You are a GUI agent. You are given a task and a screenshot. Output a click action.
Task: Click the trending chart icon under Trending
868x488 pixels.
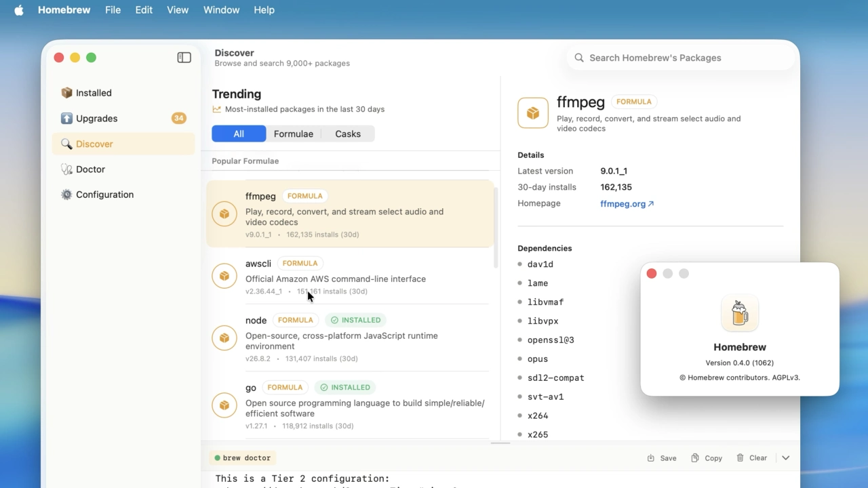coord(216,109)
